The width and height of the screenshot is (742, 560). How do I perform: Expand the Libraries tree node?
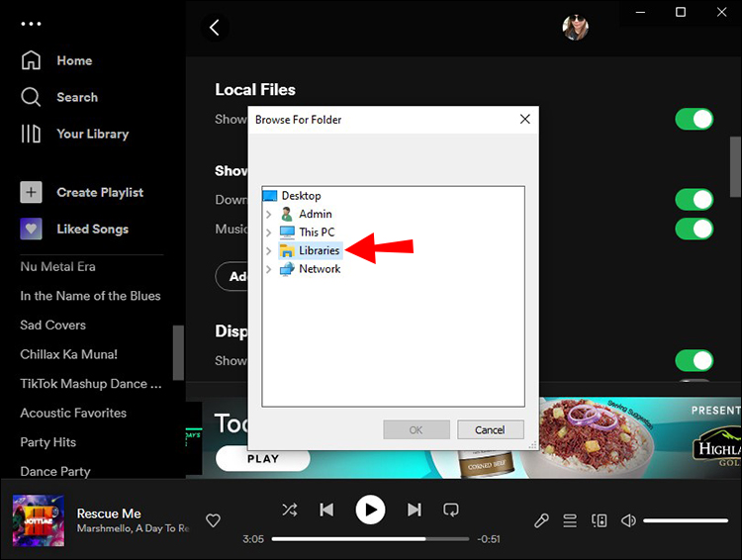pos(268,251)
